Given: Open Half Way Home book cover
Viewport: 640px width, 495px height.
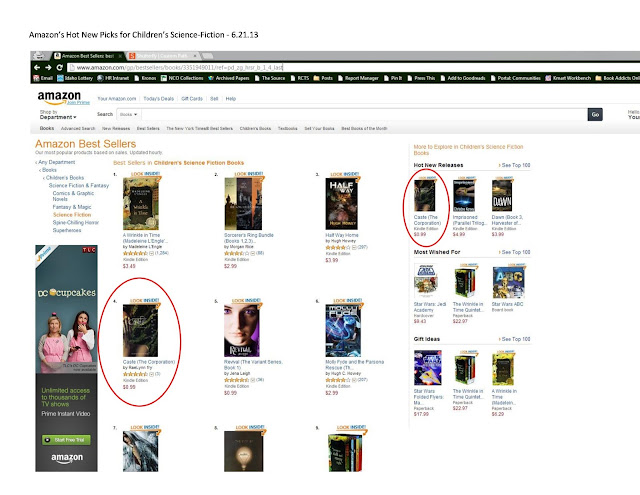Looking at the screenshot, I should (342, 203).
